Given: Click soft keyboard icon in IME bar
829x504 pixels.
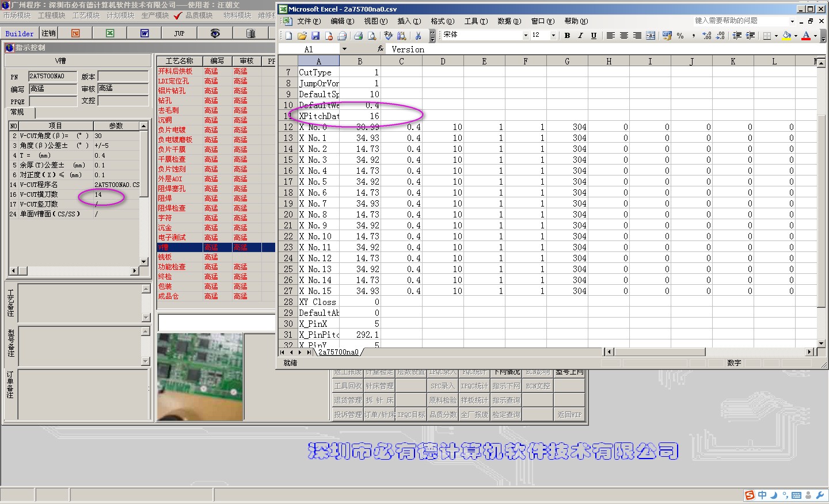Looking at the screenshot, I should [x=797, y=495].
